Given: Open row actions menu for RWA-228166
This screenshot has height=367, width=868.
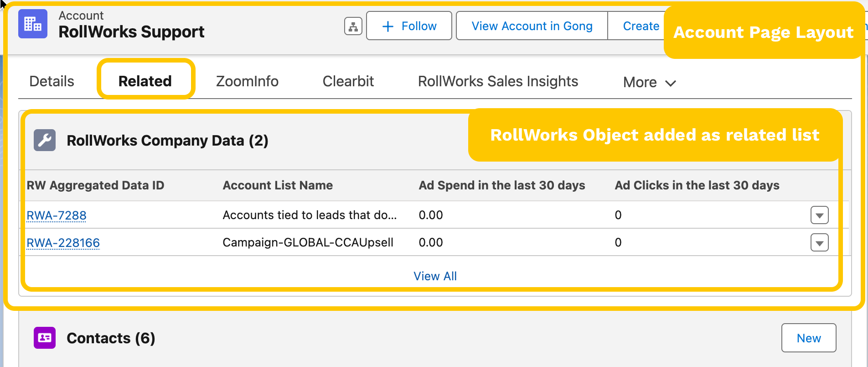Looking at the screenshot, I should coord(819,242).
